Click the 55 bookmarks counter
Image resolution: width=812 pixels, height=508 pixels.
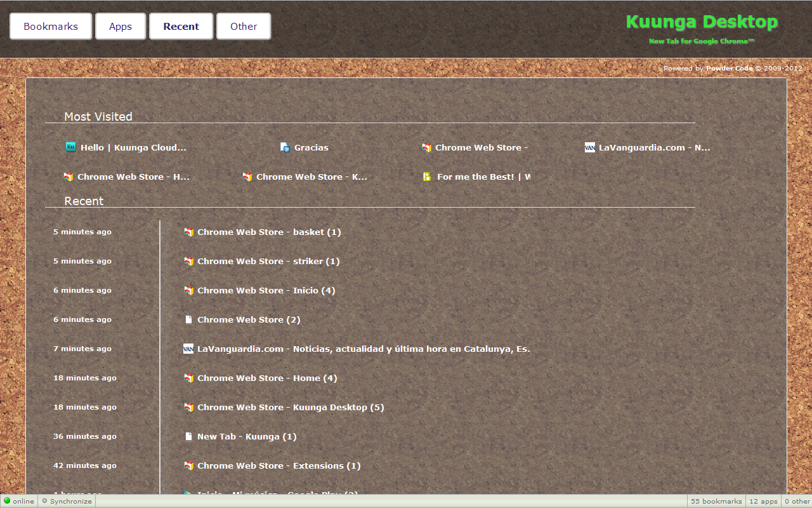pos(716,501)
